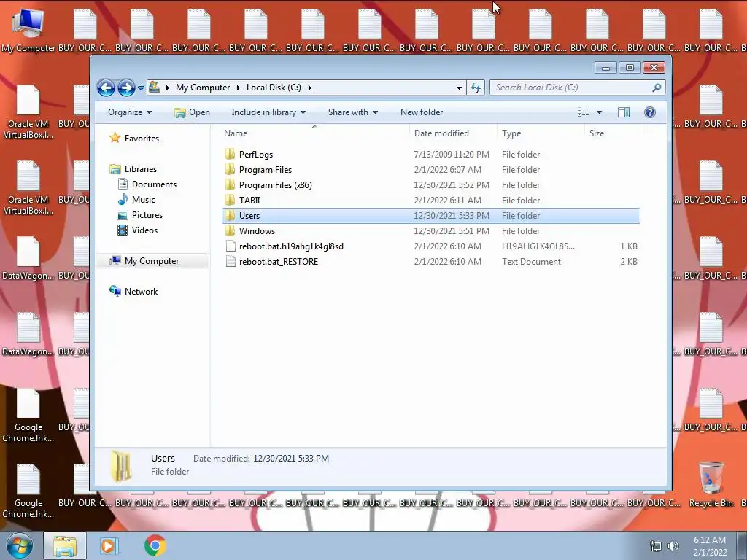
Task: Open Explorer help with question mark icon
Action: coord(650,112)
